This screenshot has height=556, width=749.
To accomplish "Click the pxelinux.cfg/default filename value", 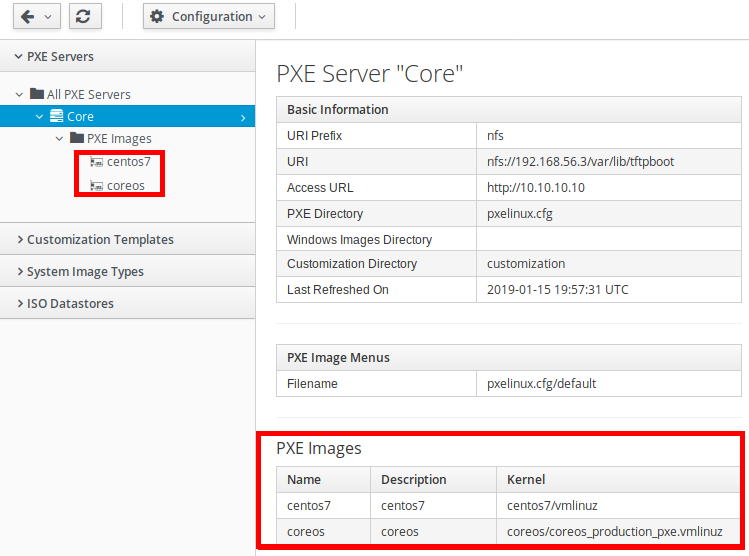I will 541,384.
